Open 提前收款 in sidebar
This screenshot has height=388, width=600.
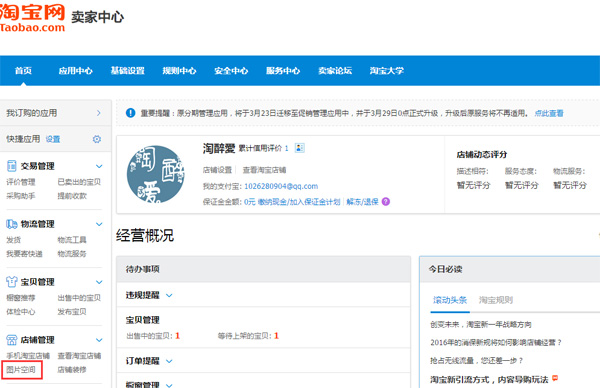click(x=72, y=196)
